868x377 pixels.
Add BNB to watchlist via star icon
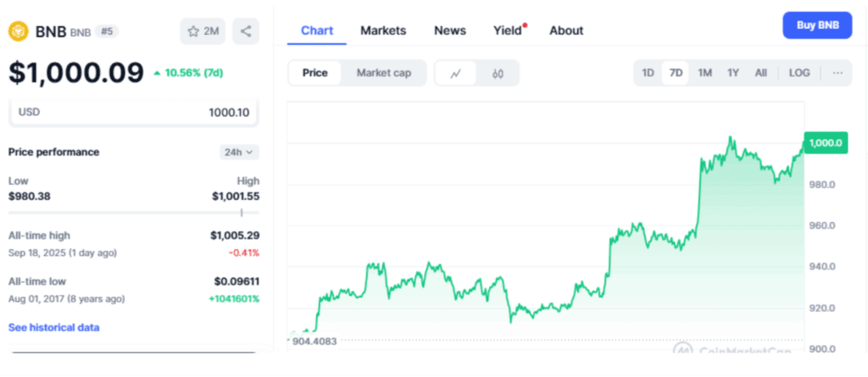coord(202,31)
